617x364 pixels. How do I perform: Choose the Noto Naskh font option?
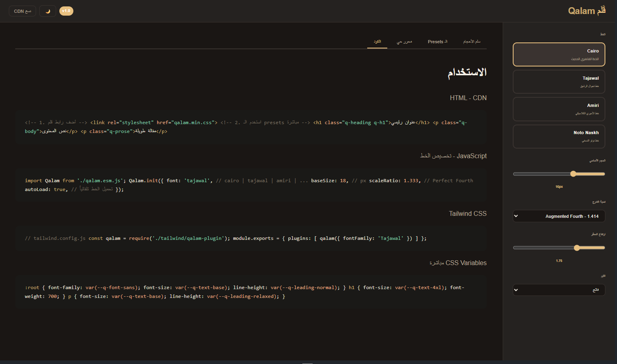click(x=559, y=136)
